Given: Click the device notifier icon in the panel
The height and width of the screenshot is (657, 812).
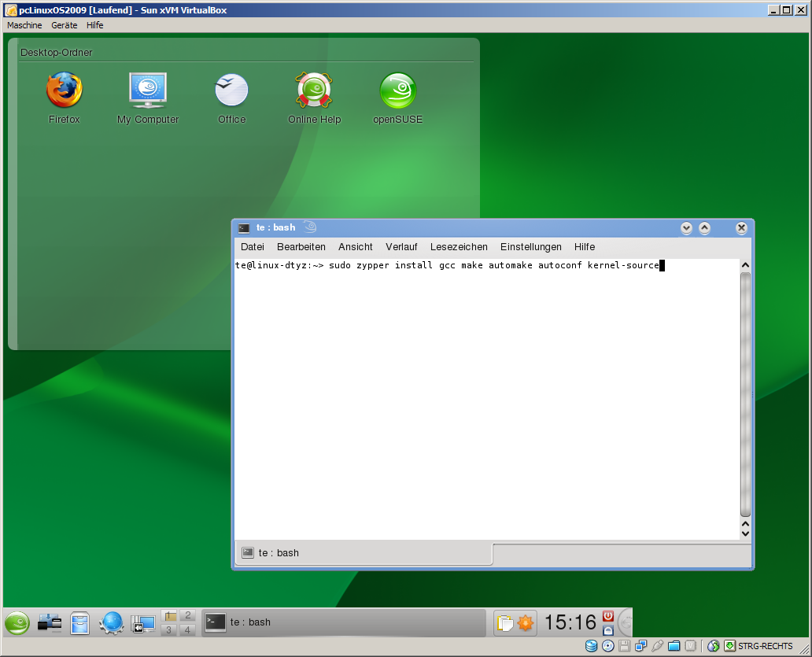Looking at the screenshot, I should tap(50, 623).
